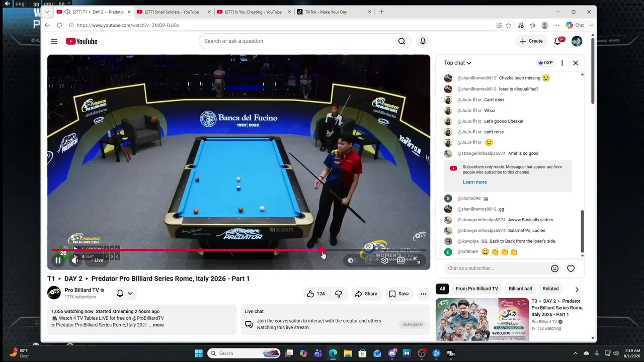Expand the Top chat dropdown

457,63
